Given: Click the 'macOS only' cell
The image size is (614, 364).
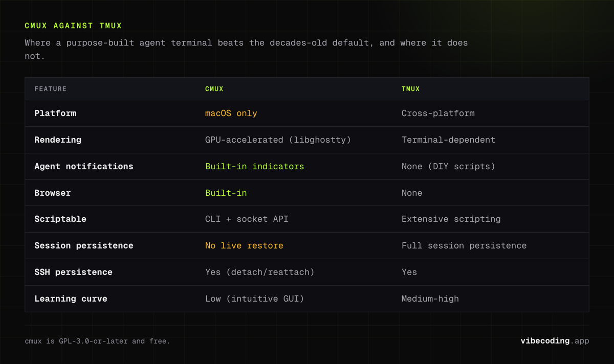Looking at the screenshot, I should [x=231, y=113].
